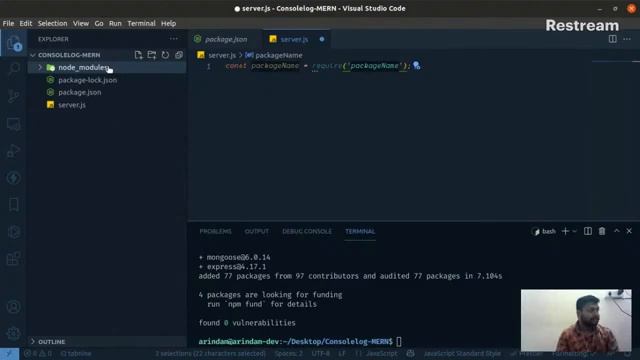640x360 pixels.
Task: Open the Extensions view
Action: tap(13, 258)
